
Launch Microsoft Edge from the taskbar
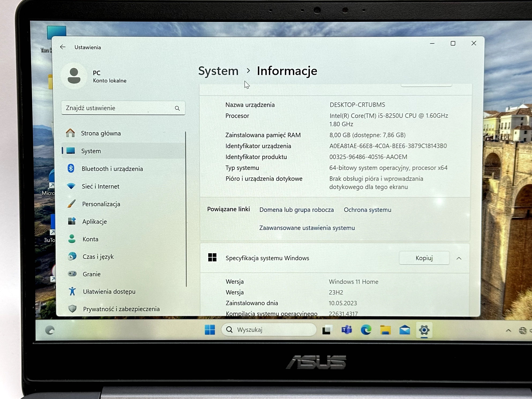pyautogui.click(x=366, y=330)
